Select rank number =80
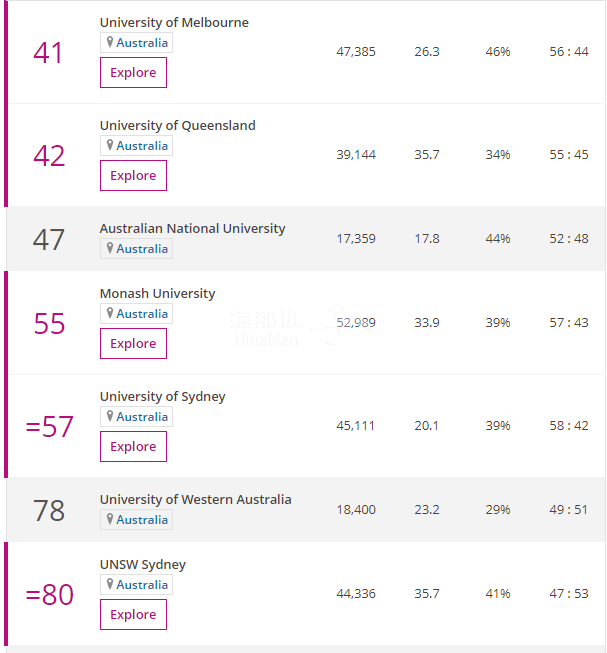The height and width of the screenshot is (653, 607). (50, 595)
